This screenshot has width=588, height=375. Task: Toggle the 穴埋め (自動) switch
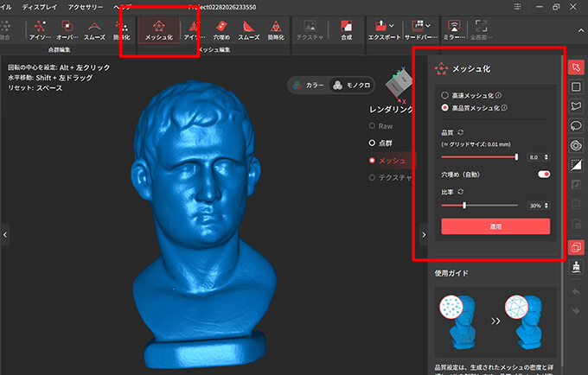[544, 175]
